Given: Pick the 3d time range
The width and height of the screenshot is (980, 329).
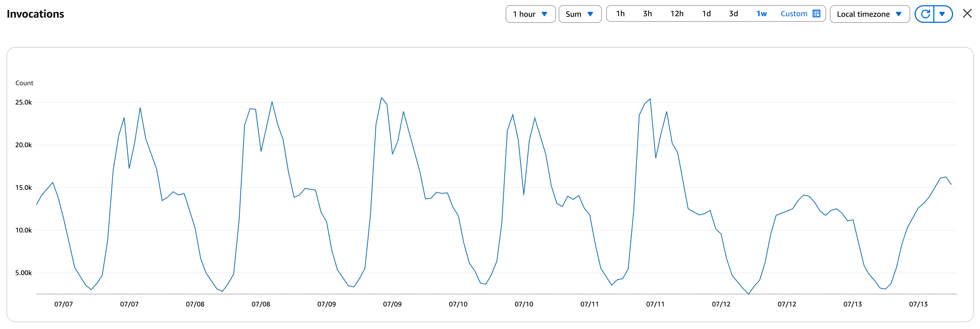Looking at the screenshot, I should 733,14.
